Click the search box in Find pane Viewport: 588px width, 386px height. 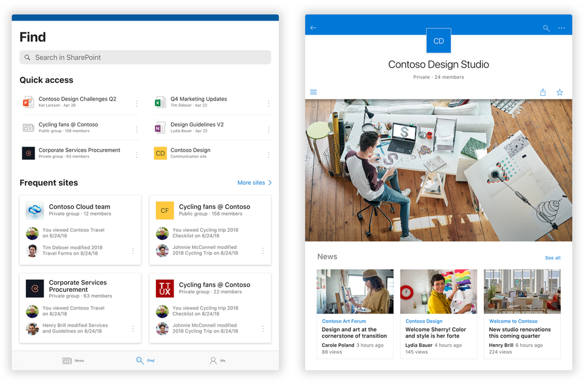click(x=145, y=57)
